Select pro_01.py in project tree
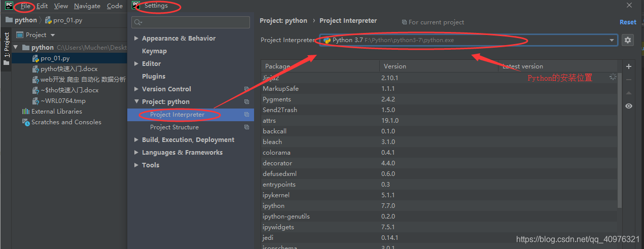The height and width of the screenshot is (249, 644). click(x=69, y=58)
